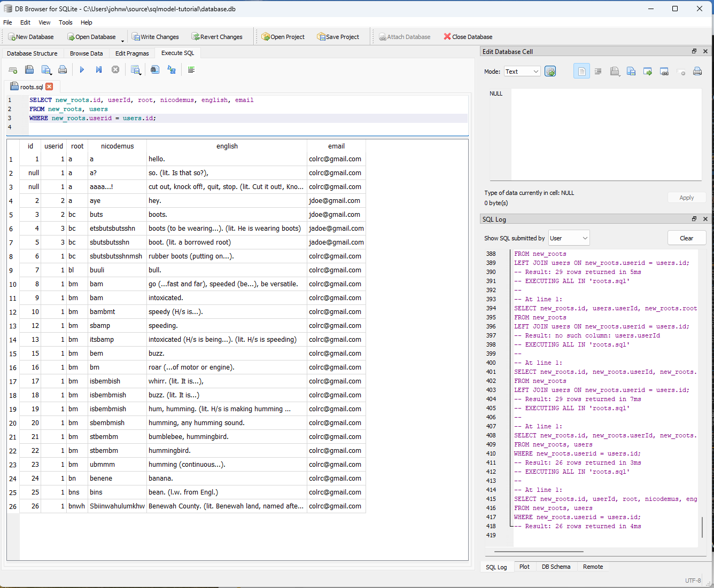Click the SQL Log horizontal scrollbar
The width and height of the screenshot is (714, 588).
click(x=538, y=552)
